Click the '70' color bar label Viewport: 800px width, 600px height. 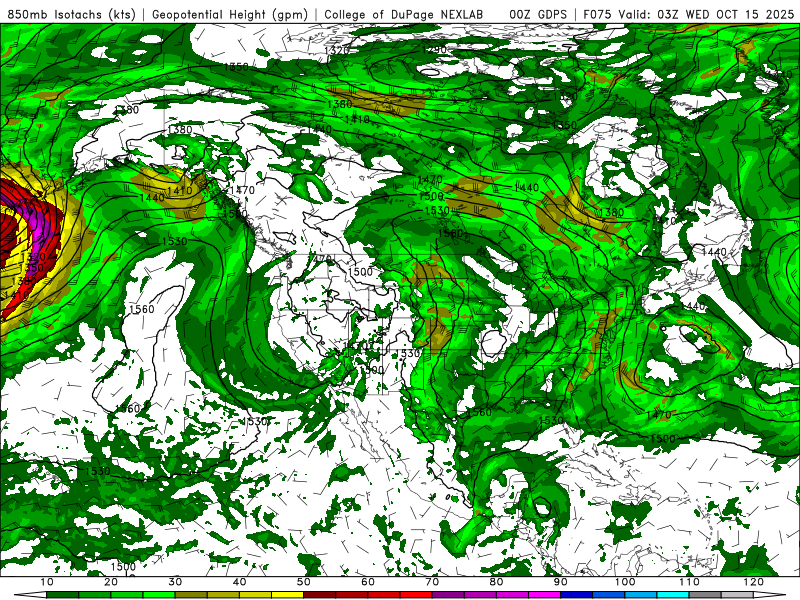[432, 582]
